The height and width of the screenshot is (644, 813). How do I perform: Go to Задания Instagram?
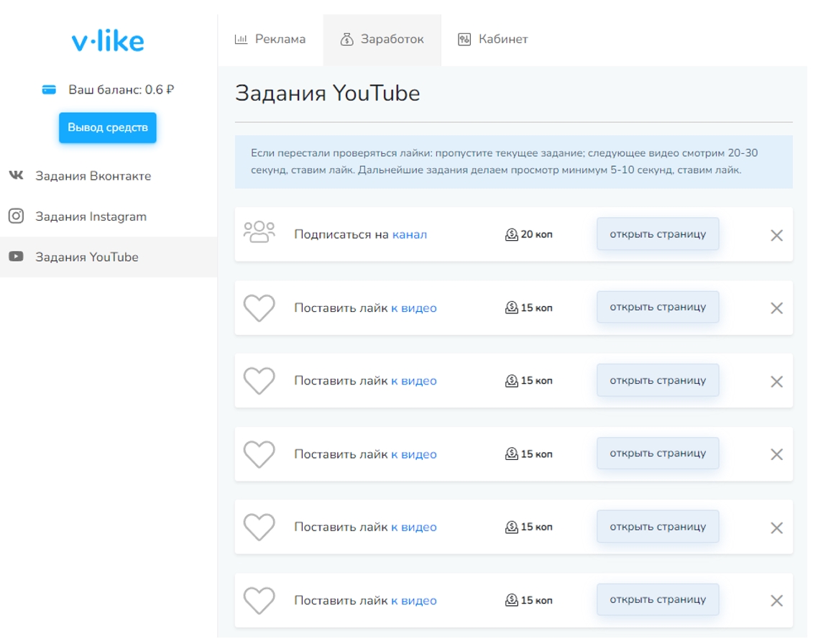[x=109, y=216]
